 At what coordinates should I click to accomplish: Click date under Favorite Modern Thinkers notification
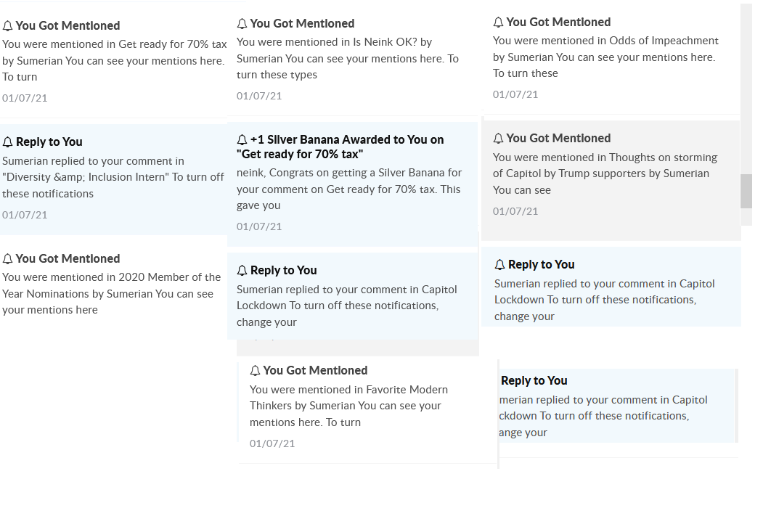click(x=272, y=443)
